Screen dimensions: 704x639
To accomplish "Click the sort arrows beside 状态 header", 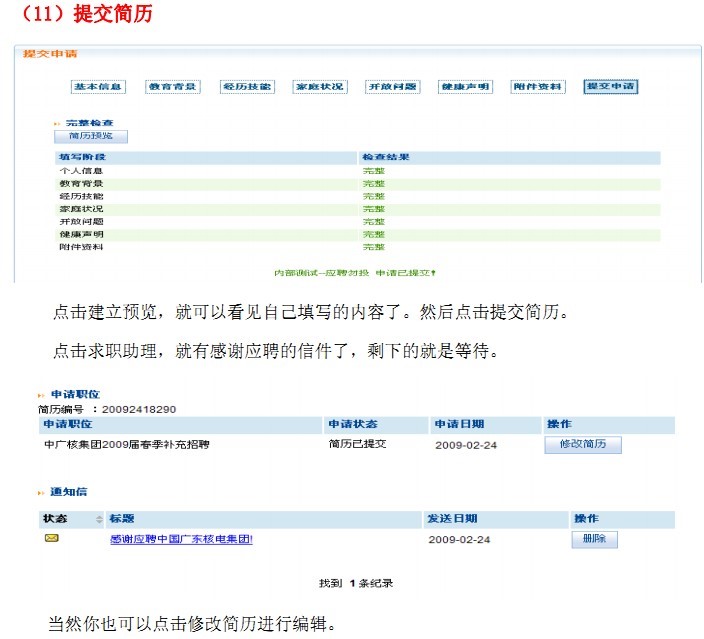I will 99,519.
